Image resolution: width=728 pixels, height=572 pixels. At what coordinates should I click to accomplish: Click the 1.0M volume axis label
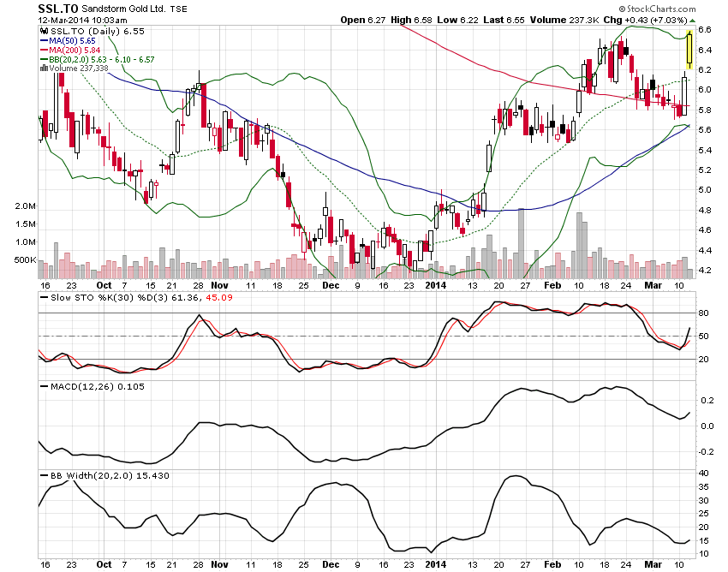point(26,241)
